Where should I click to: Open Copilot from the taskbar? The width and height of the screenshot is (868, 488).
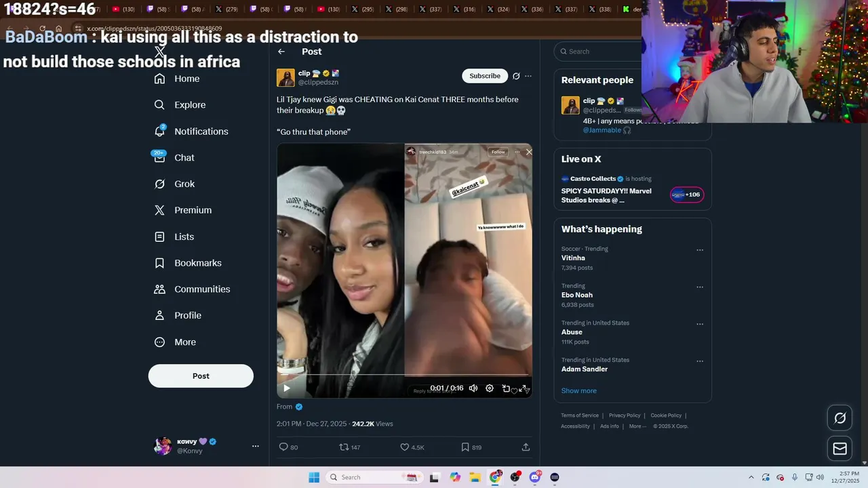click(x=455, y=477)
